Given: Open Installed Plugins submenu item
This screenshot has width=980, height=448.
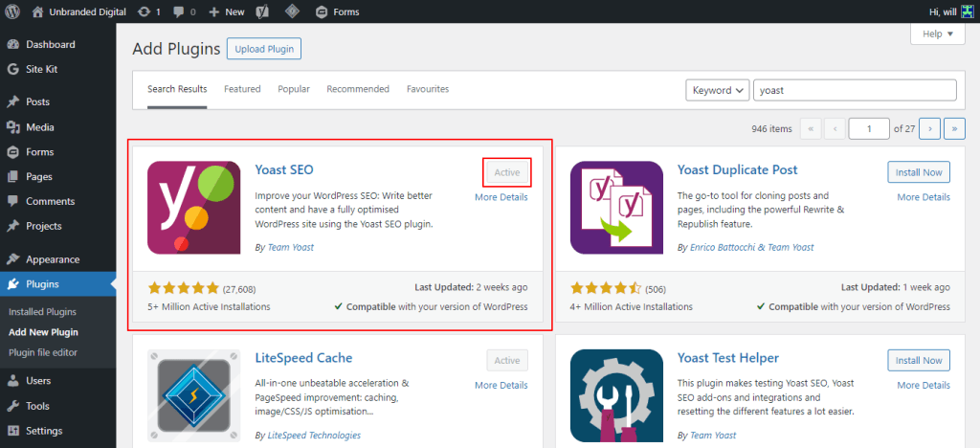Looking at the screenshot, I should (x=42, y=312).
